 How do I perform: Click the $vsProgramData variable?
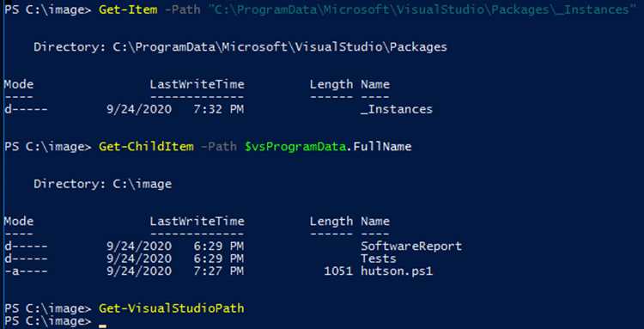pos(295,147)
